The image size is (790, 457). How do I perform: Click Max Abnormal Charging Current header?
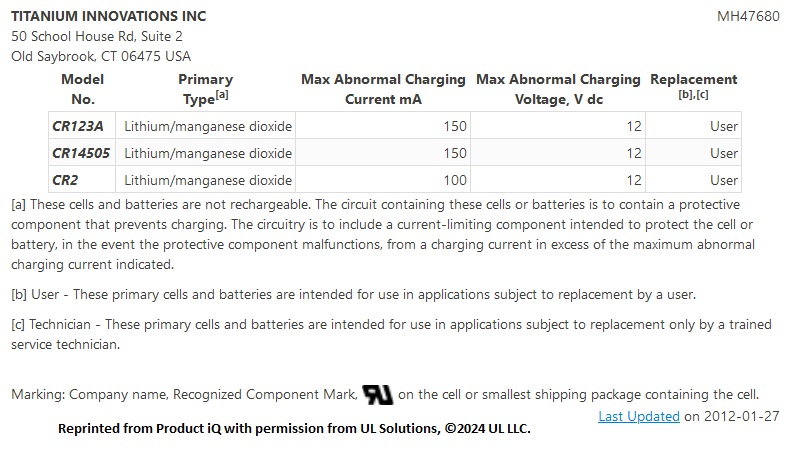(383, 89)
